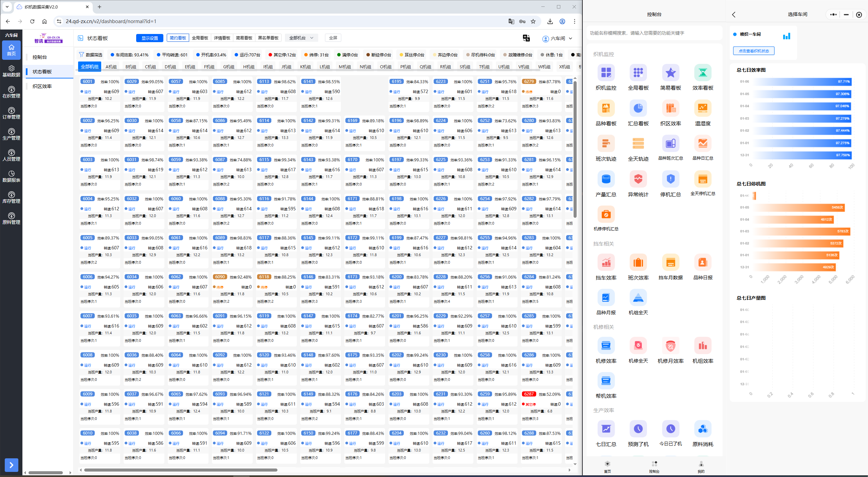The height and width of the screenshot is (477, 868).
Task: Open the 织机监控 loom monitoring icon
Action: click(x=606, y=73)
